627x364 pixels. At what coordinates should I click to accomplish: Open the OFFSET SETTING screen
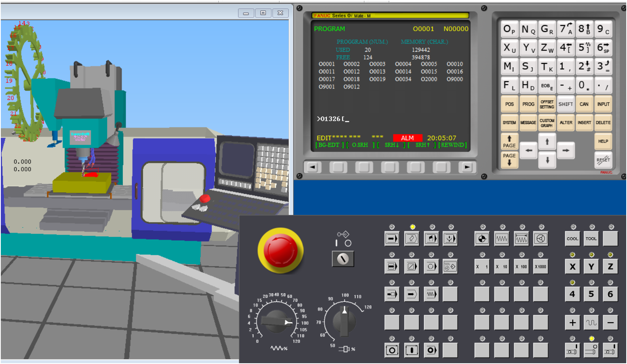pyautogui.click(x=547, y=104)
